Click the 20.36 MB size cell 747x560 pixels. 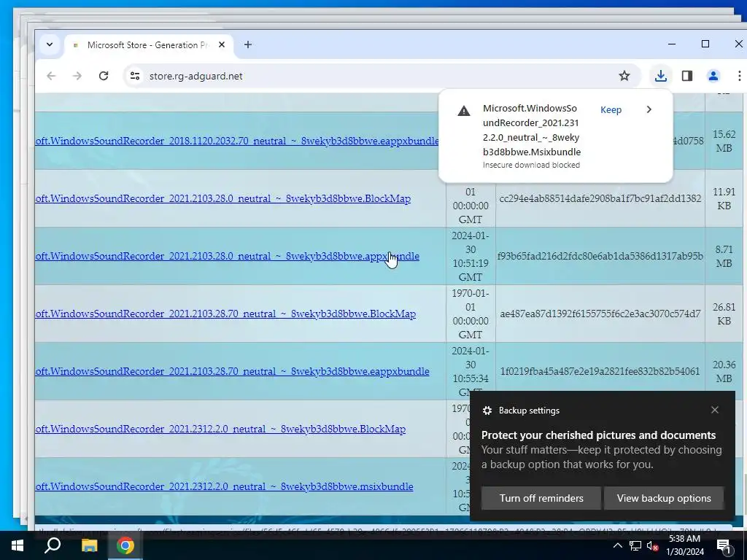point(724,371)
